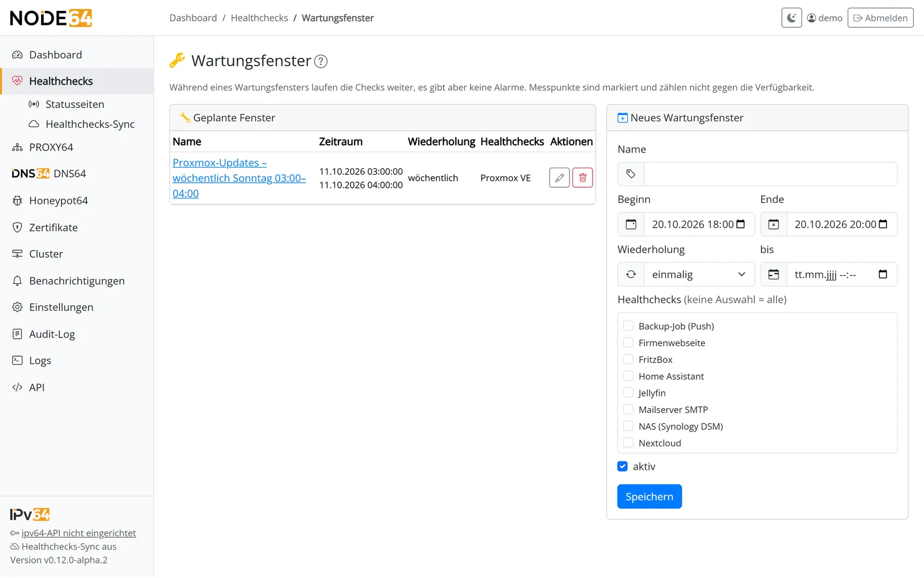Open Einstellungen section
Screen dimensions: 924x578
(77, 307)
